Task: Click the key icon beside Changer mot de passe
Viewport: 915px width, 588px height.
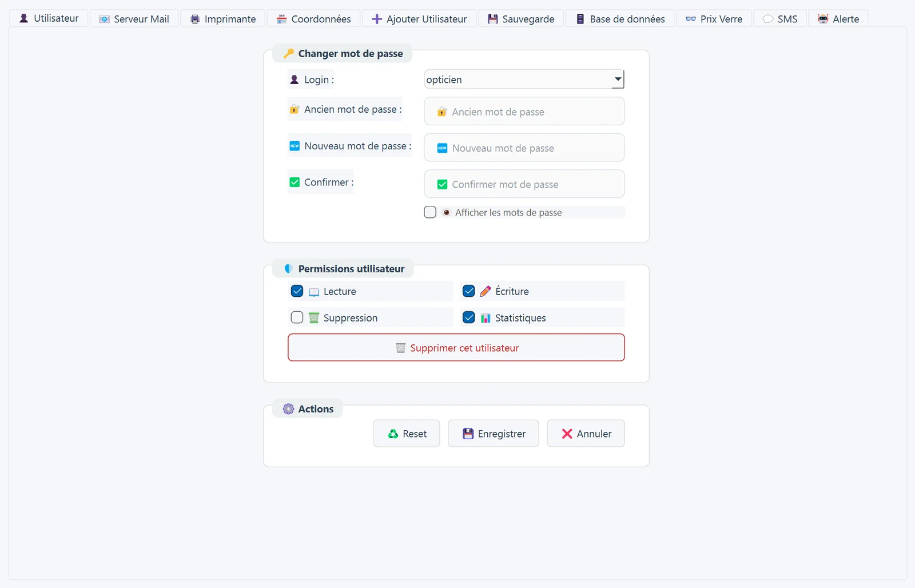Action: pos(289,53)
